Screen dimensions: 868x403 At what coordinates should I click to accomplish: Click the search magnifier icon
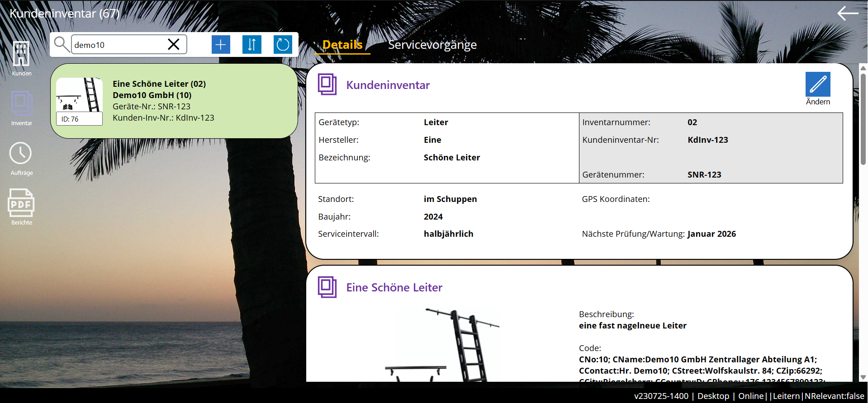(62, 44)
